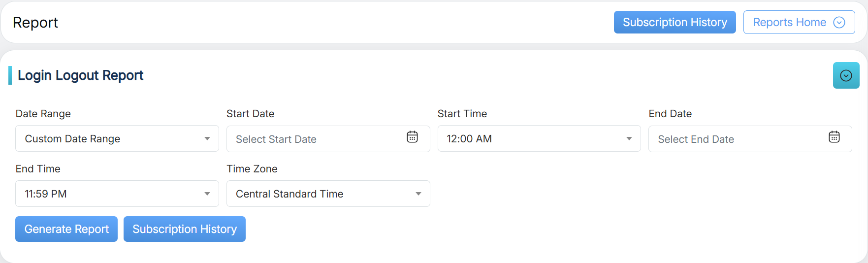Click the Start Time field label
The height and width of the screenshot is (263, 868).
[462, 114]
